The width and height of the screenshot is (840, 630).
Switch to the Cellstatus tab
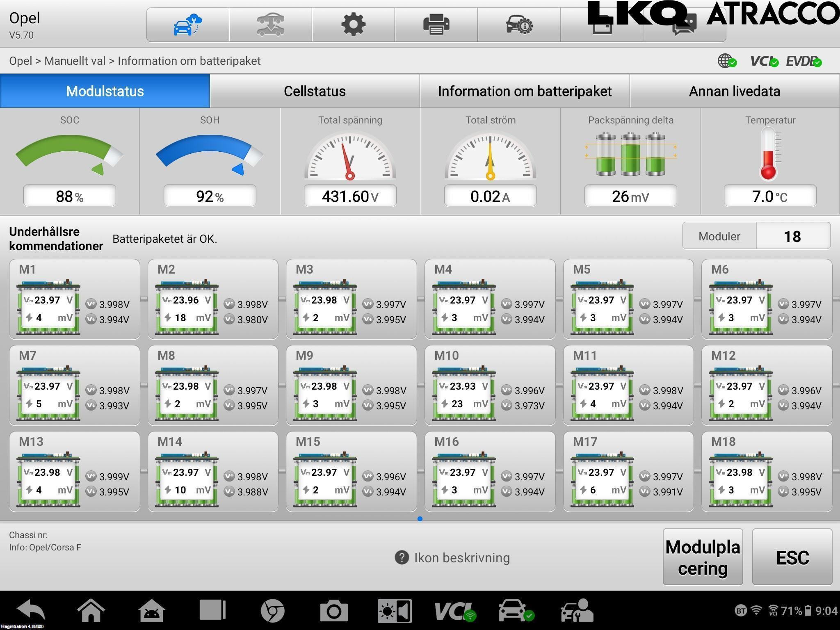(315, 91)
